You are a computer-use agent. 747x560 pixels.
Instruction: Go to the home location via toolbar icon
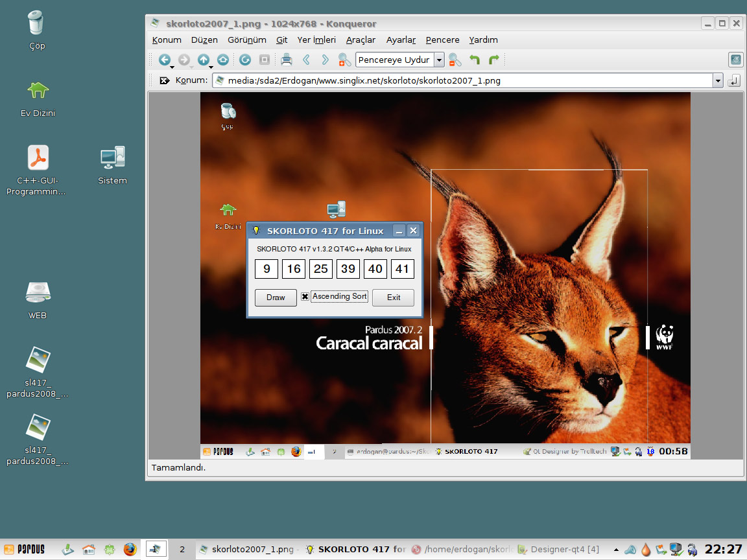223,60
